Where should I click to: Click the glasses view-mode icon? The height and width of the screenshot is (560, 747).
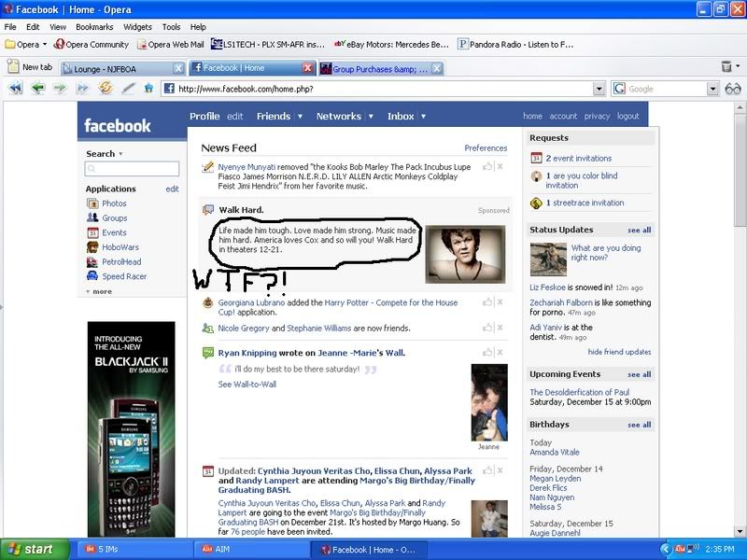tap(733, 89)
